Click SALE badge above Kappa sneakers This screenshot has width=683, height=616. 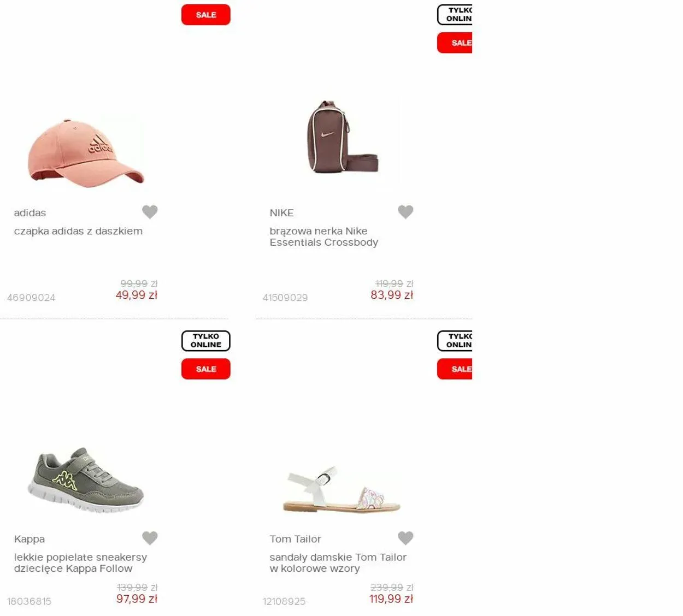coord(205,369)
